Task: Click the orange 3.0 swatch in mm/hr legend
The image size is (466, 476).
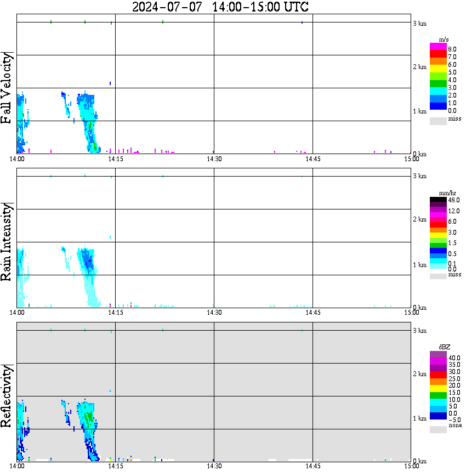Action: coord(438,230)
